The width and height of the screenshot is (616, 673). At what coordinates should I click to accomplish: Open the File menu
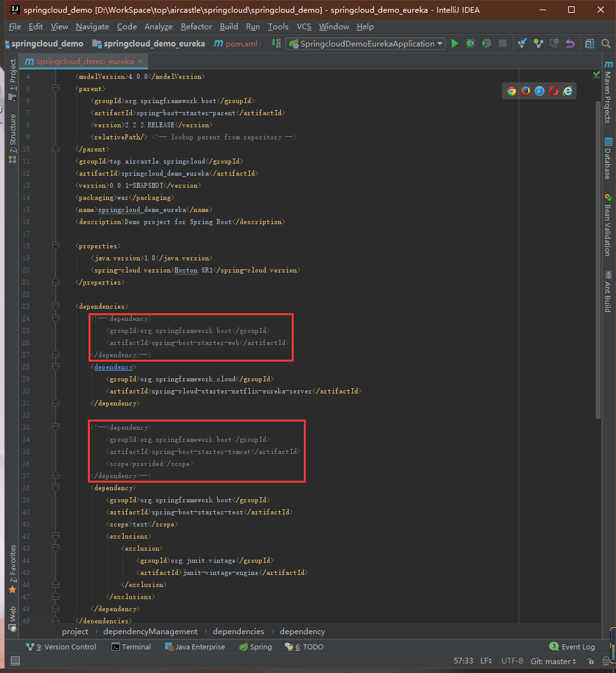click(x=15, y=27)
